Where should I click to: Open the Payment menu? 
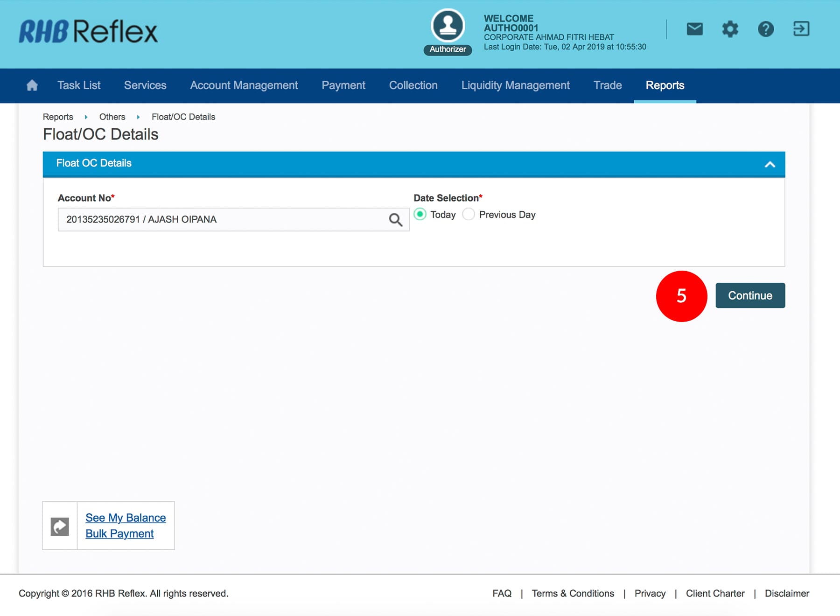tap(343, 85)
